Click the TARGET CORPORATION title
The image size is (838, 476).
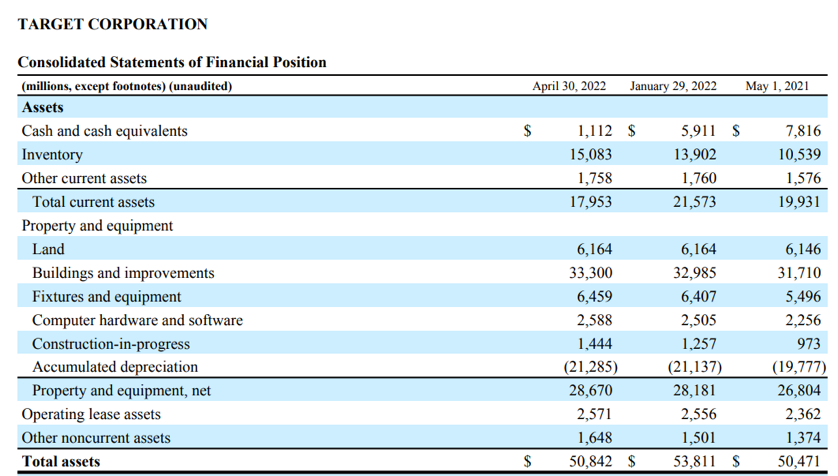click(112, 24)
